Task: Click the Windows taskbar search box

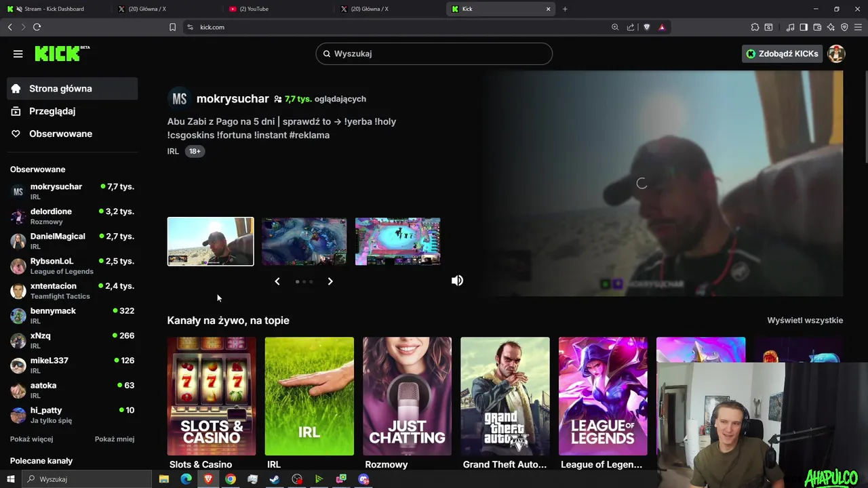Action: click(x=86, y=479)
